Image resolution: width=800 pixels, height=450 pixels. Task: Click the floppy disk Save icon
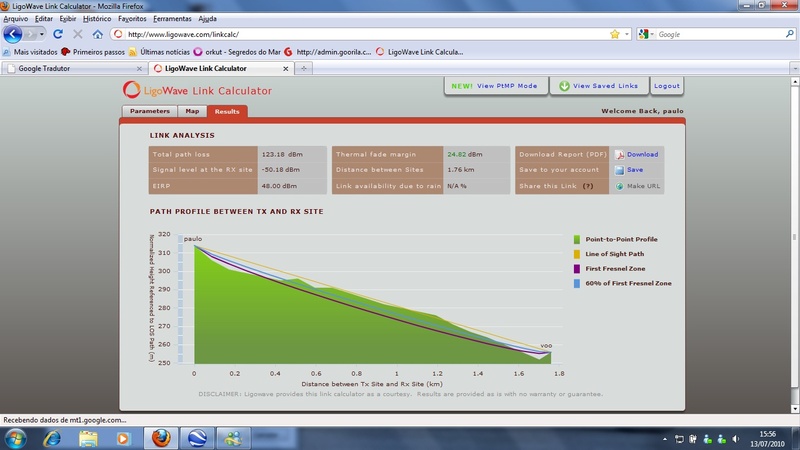tap(620, 170)
